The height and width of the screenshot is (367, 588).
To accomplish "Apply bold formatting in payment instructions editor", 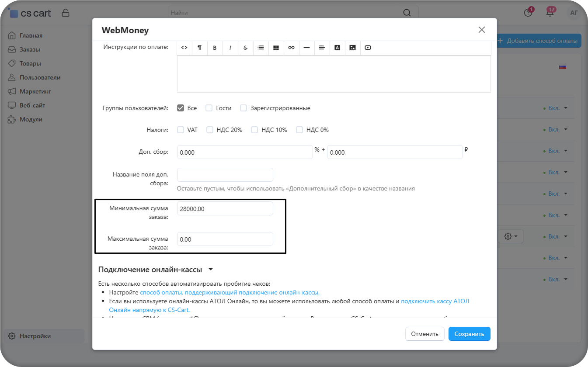I will point(215,48).
